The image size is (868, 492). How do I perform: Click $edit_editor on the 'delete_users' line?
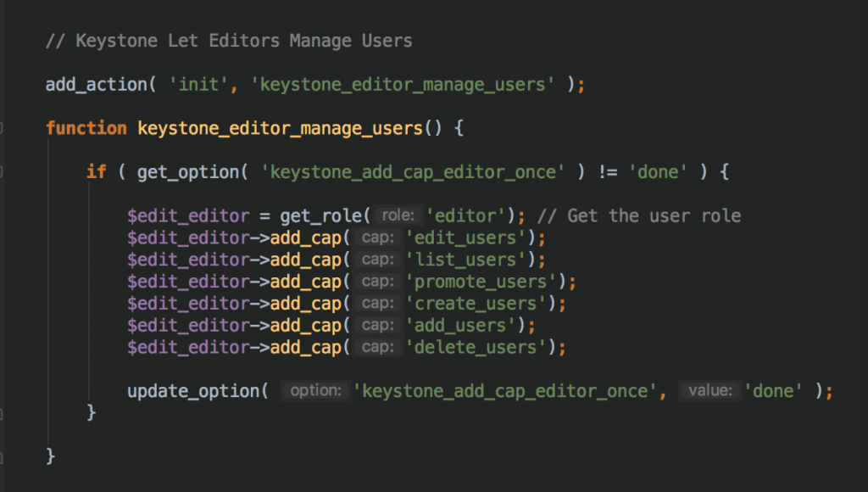tap(188, 348)
